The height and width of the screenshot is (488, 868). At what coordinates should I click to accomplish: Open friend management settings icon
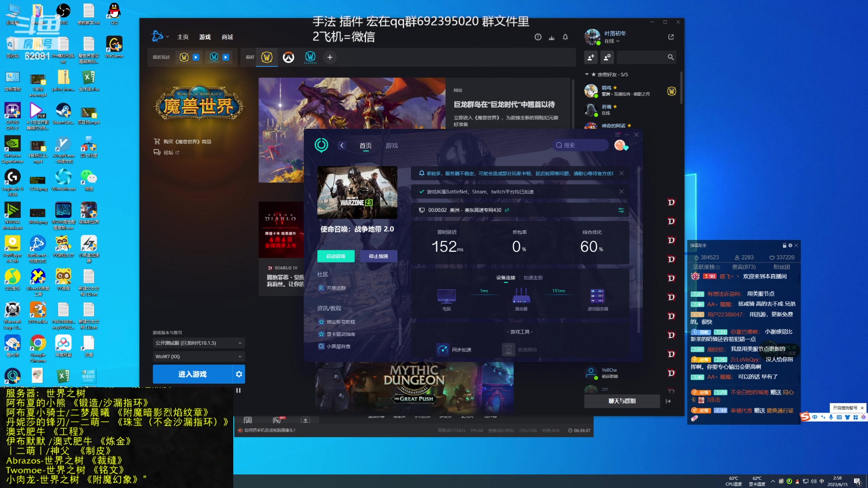[x=607, y=57]
